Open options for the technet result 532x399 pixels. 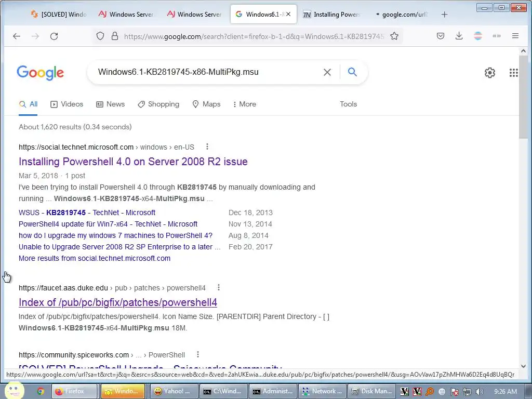pyautogui.click(x=207, y=147)
